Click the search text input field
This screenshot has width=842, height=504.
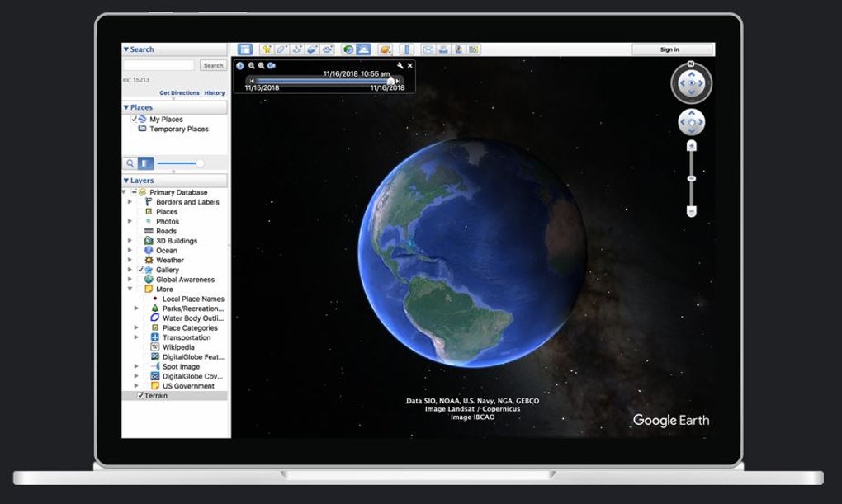point(159,65)
